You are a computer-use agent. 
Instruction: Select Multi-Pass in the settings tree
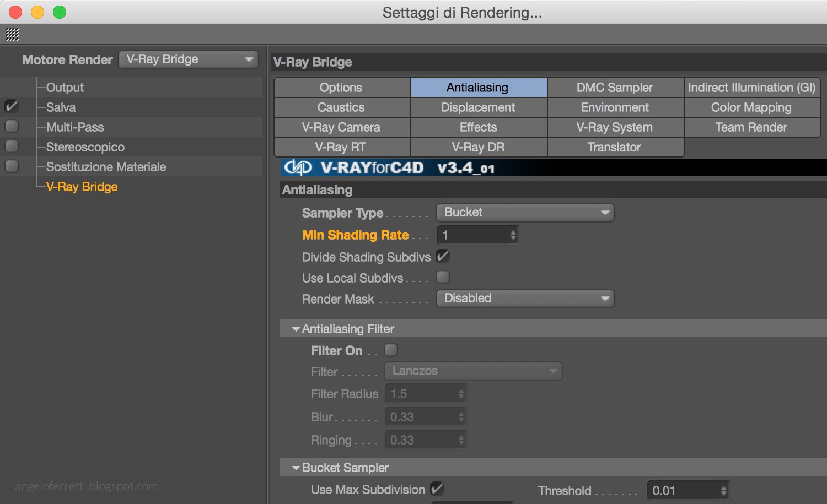[75, 127]
